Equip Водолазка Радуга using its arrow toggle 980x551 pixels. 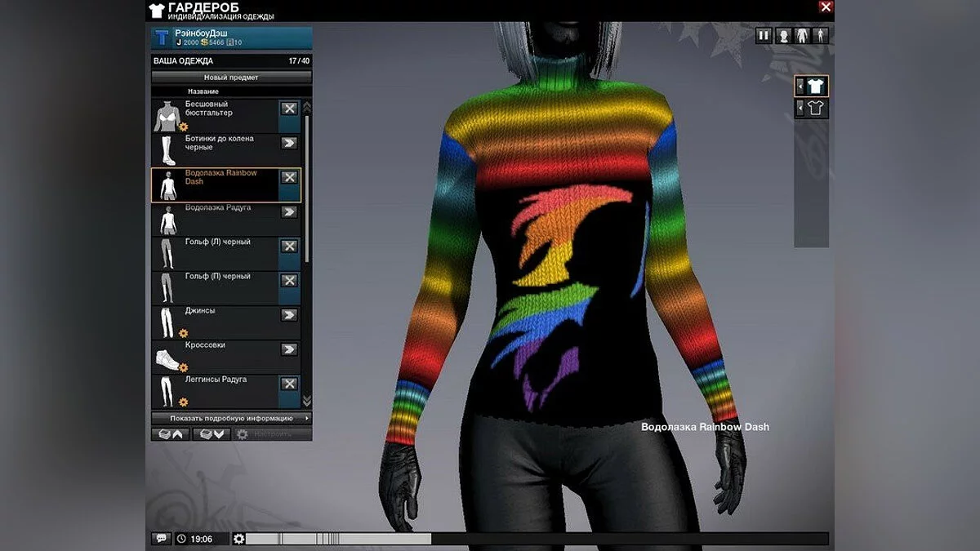pos(289,211)
